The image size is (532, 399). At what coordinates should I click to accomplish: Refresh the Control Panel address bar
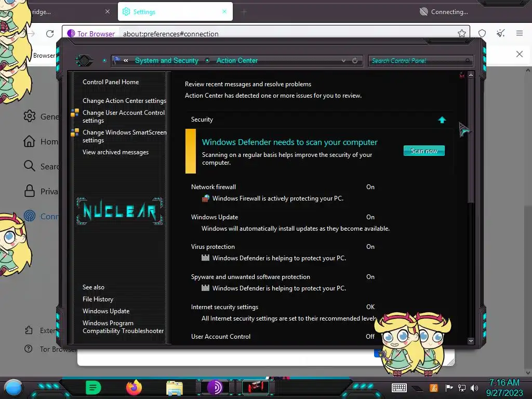(354, 61)
